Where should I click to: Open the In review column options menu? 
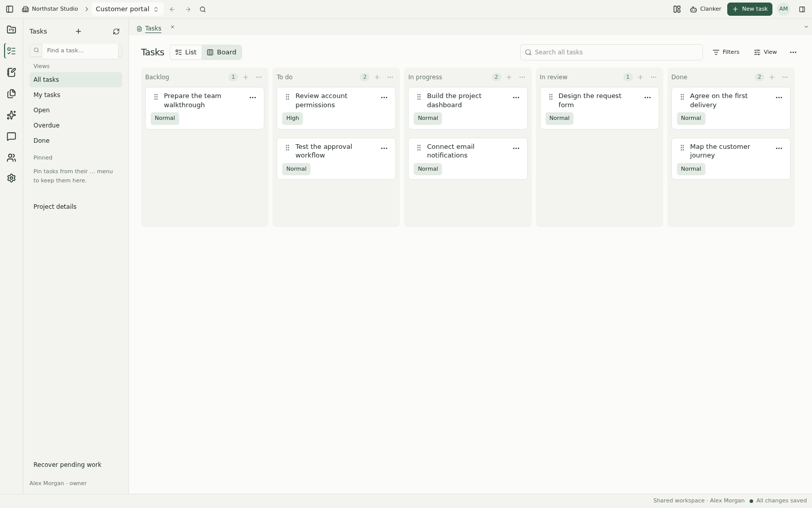(654, 77)
